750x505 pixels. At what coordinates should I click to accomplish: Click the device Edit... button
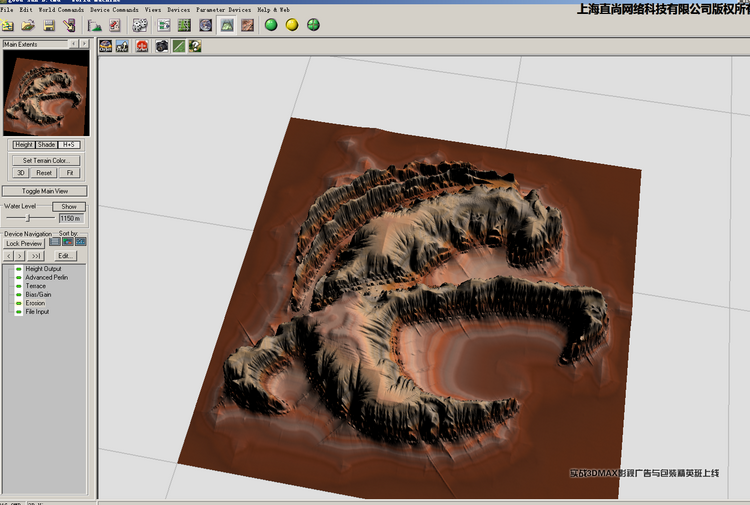point(65,256)
